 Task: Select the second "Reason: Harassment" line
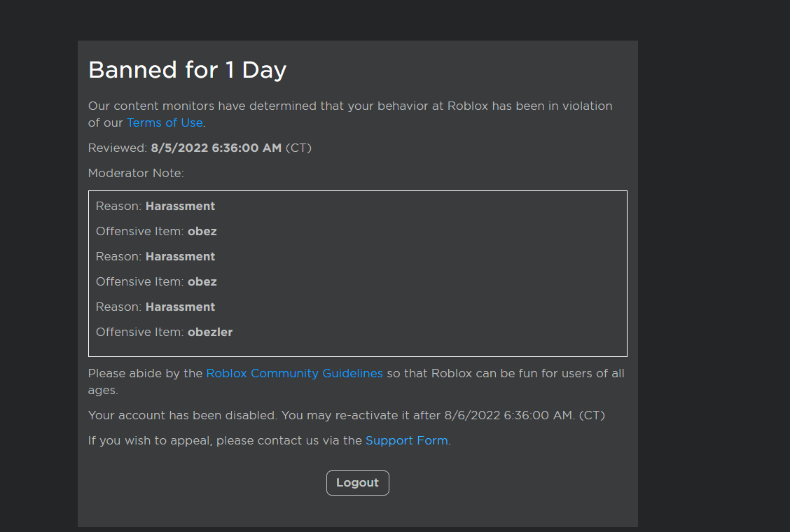click(155, 256)
